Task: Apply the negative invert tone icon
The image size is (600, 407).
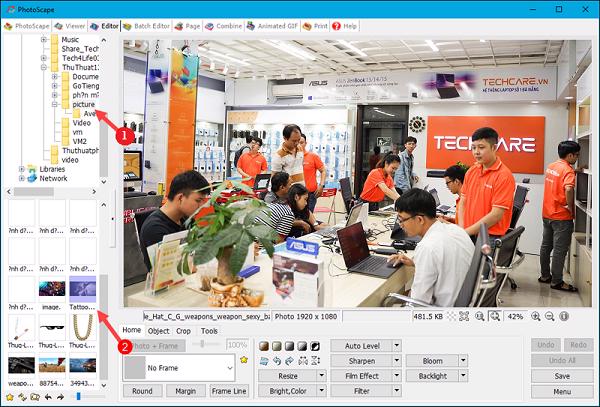Action: (315, 346)
